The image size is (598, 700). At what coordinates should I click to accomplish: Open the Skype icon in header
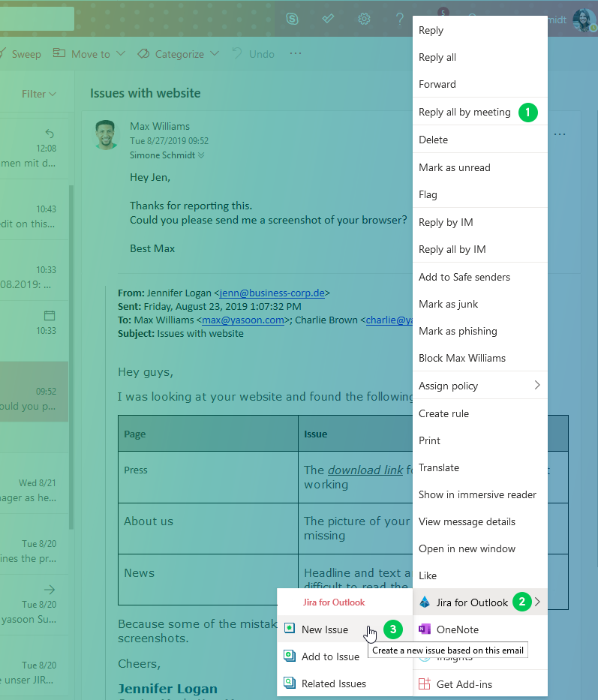tap(292, 19)
